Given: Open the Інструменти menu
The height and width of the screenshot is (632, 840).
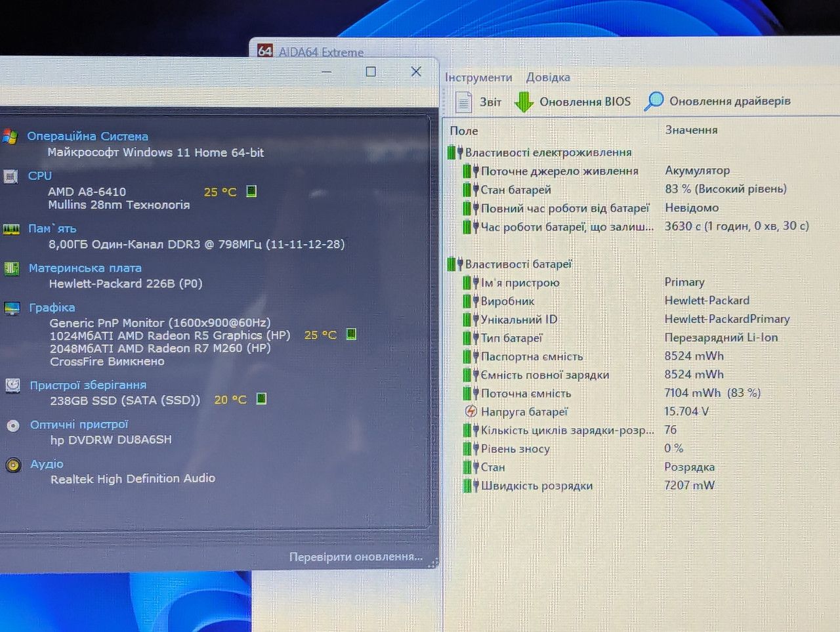Looking at the screenshot, I should (478, 77).
